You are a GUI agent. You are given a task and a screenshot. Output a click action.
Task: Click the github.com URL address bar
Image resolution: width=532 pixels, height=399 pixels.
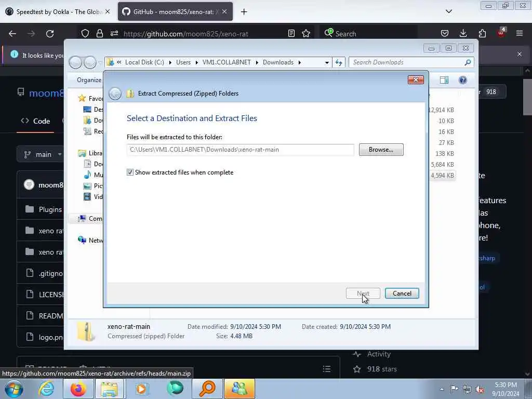point(186,34)
